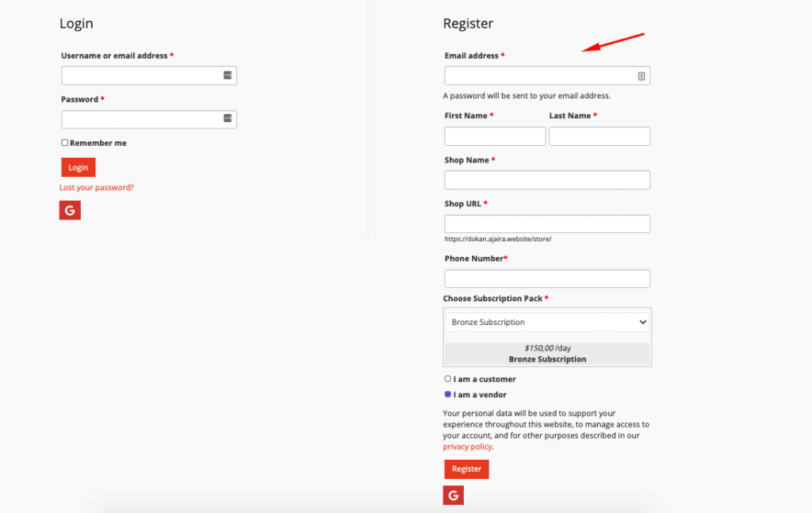
Task: Open the privacy policy link
Action: 467,446
